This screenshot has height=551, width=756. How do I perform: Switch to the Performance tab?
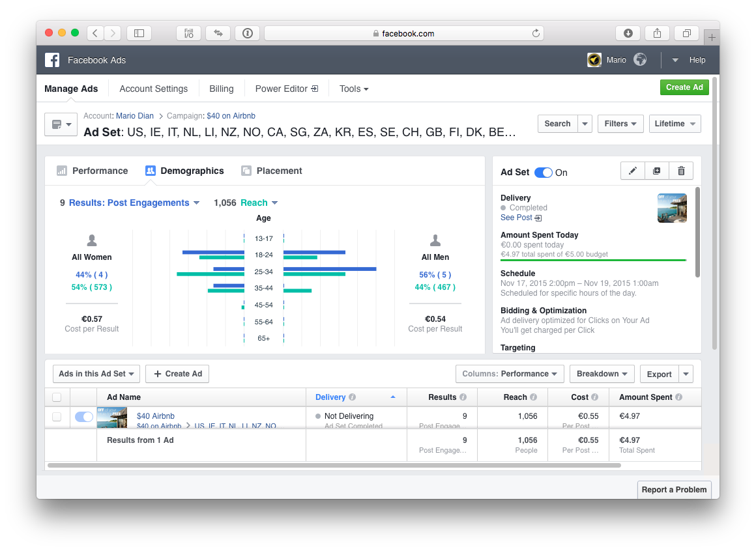tap(93, 171)
